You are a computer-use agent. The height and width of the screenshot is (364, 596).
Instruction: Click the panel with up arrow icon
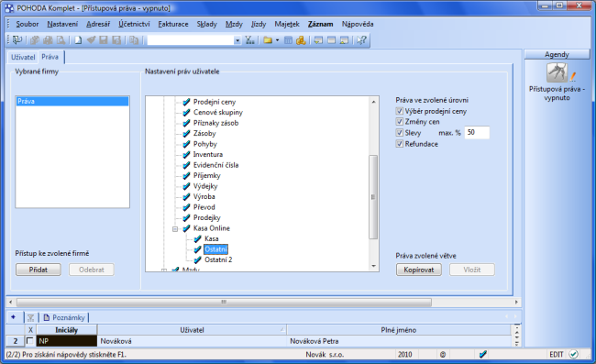(344, 40)
